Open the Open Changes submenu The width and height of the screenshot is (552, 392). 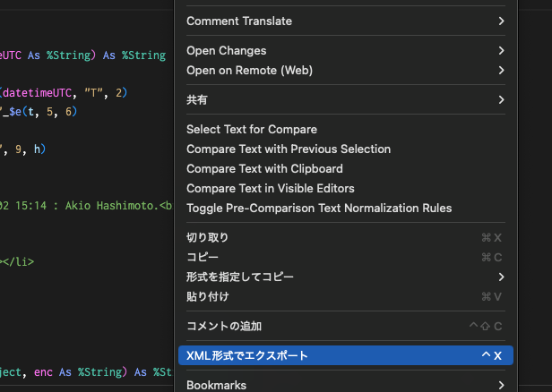(x=227, y=51)
